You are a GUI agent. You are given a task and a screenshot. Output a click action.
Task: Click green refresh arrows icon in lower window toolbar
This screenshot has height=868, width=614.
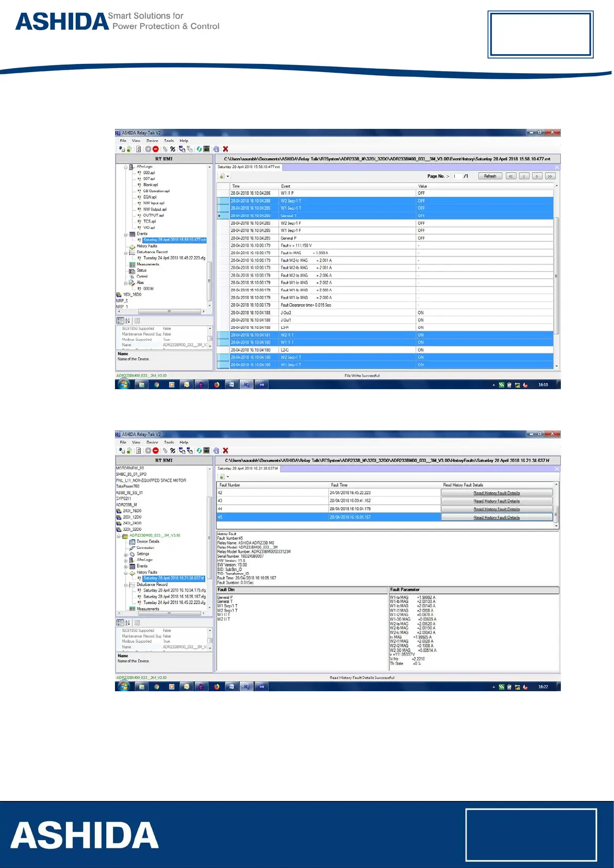point(199,450)
